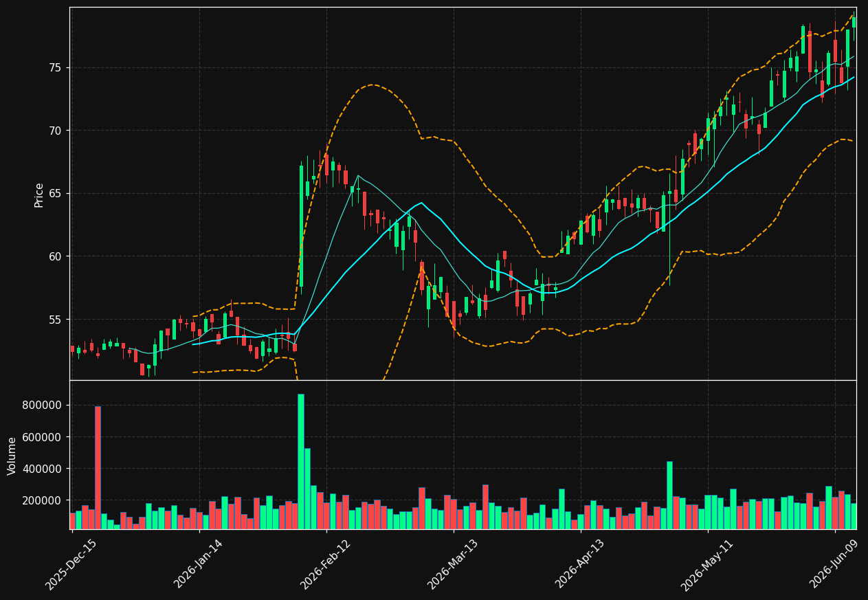Click the 65 price axis label
Screen dimensions: 868x600
[55, 193]
